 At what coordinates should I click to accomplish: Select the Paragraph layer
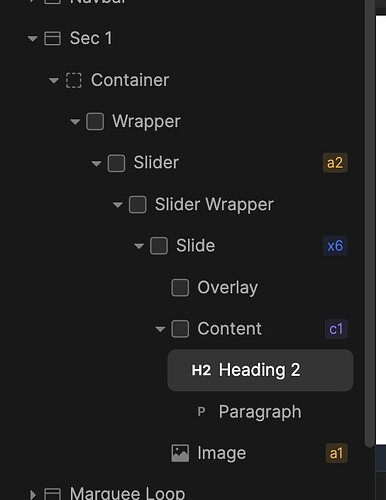tap(260, 412)
